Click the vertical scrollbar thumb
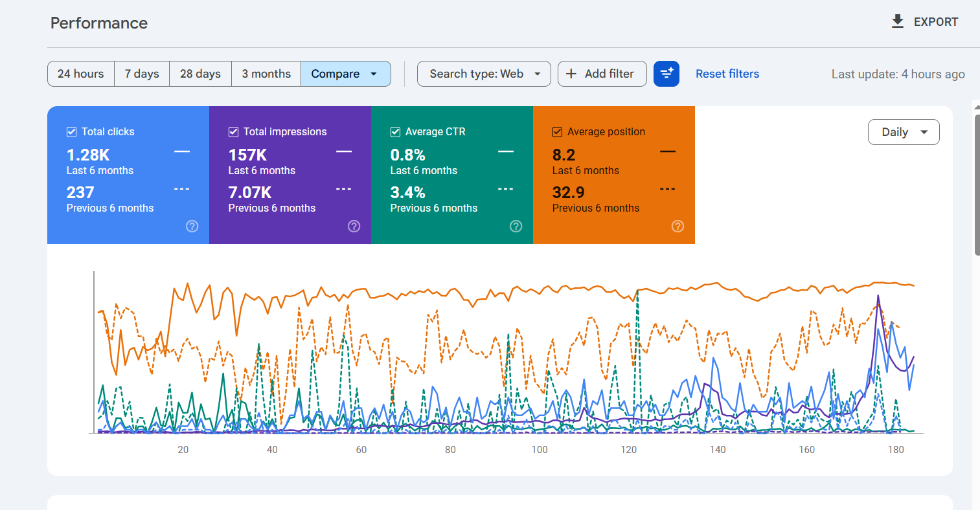The image size is (980, 510). 977,184
